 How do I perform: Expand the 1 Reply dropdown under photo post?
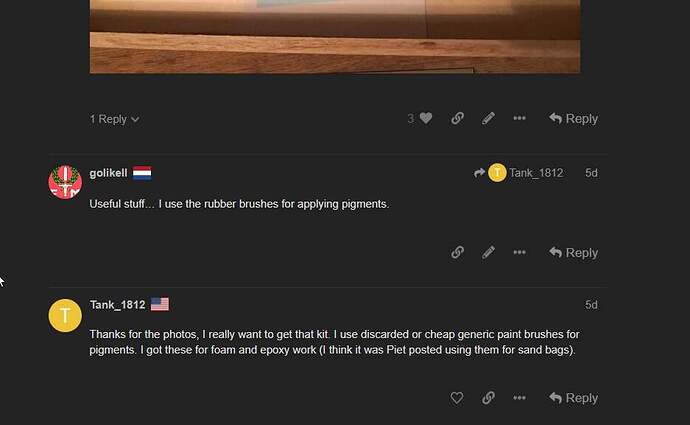(114, 119)
